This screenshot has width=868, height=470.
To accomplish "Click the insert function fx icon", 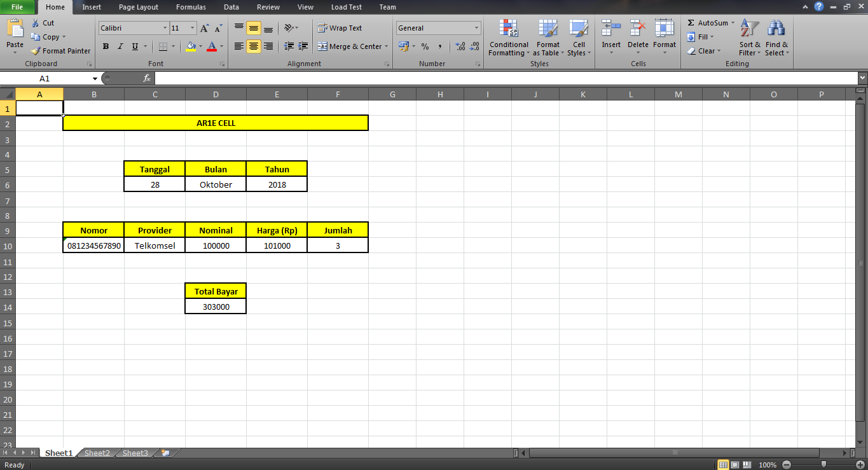I will (147, 78).
